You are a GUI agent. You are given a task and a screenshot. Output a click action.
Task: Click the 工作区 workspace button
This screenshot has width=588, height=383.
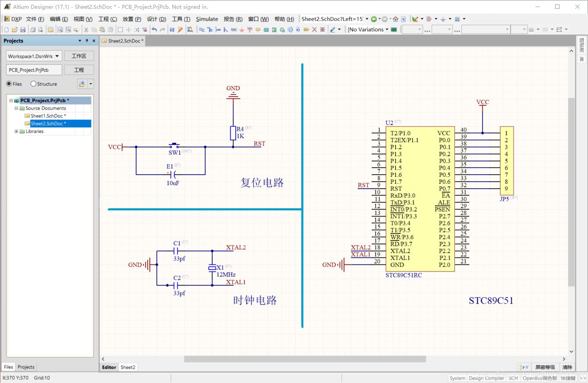tap(79, 56)
